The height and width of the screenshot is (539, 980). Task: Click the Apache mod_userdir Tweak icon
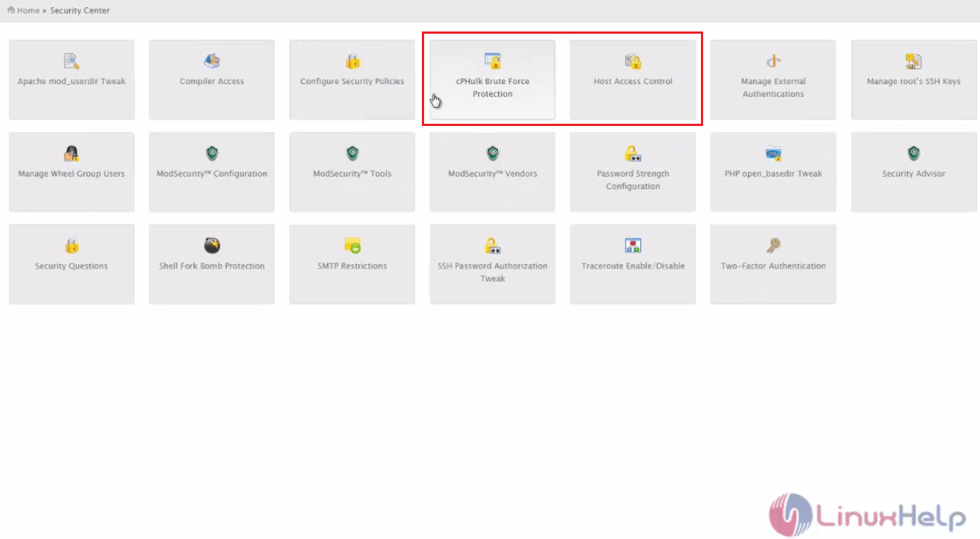tap(71, 62)
